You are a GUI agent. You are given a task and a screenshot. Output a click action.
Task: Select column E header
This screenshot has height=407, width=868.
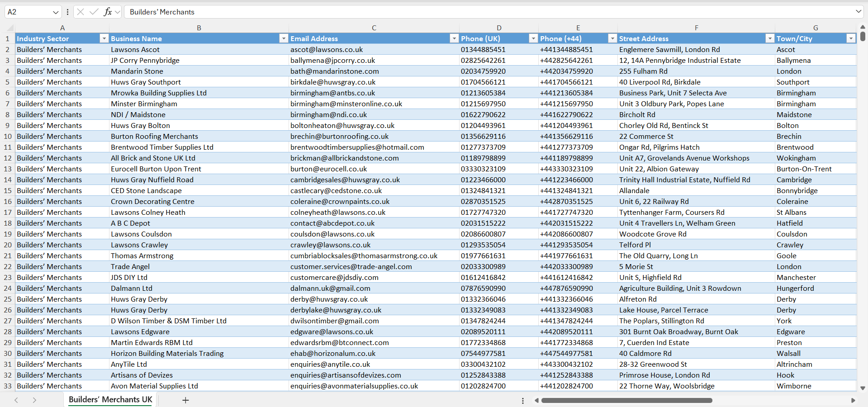point(578,28)
